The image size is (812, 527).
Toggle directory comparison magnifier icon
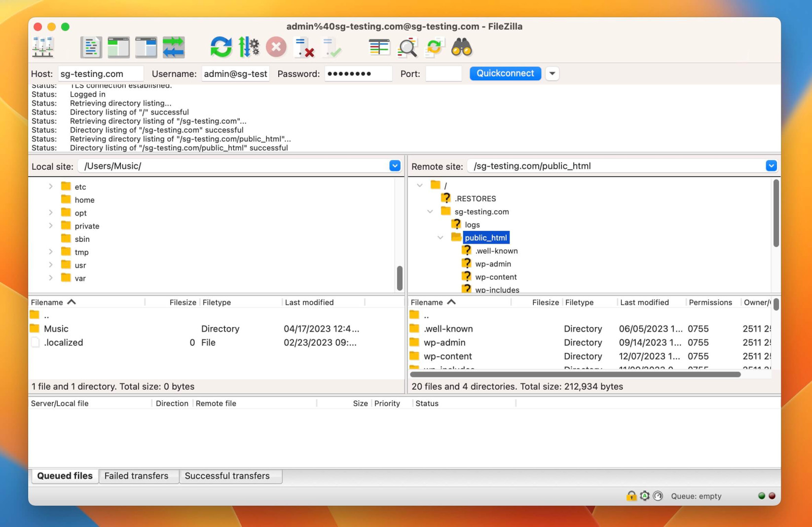pyautogui.click(x=407, y=47)
